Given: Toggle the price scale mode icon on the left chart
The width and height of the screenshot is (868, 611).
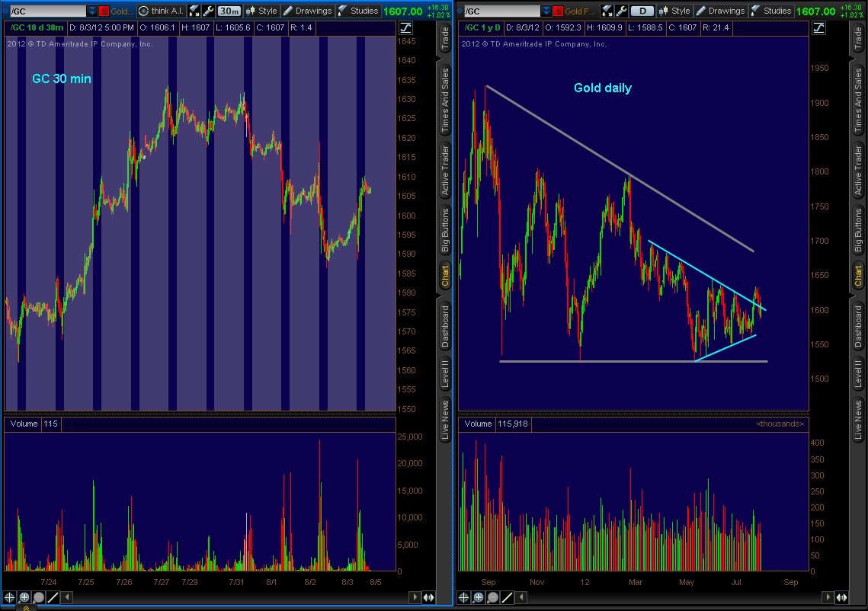Looking at the screenshot, I should pyautogui.click(x=405, y=27).
